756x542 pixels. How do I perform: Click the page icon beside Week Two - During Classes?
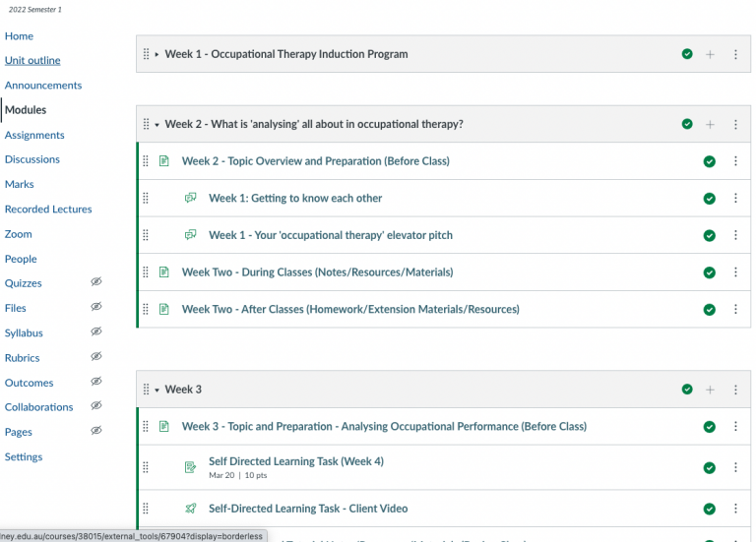164,272
